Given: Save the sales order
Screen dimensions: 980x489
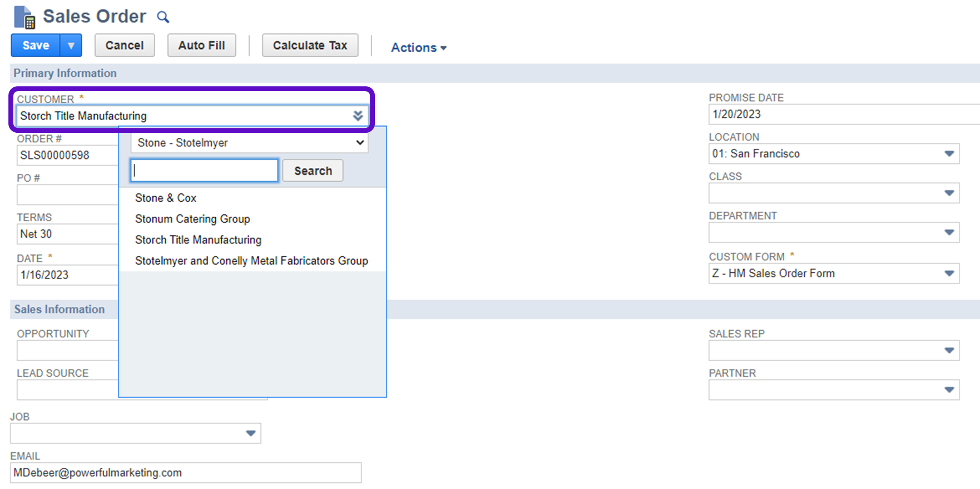Looking at the screenshot, I should coord(36,46).
